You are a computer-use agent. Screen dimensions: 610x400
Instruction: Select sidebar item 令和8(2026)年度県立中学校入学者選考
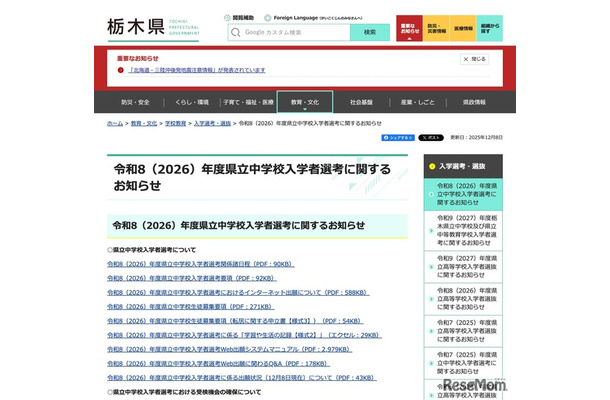click(463, 194)
